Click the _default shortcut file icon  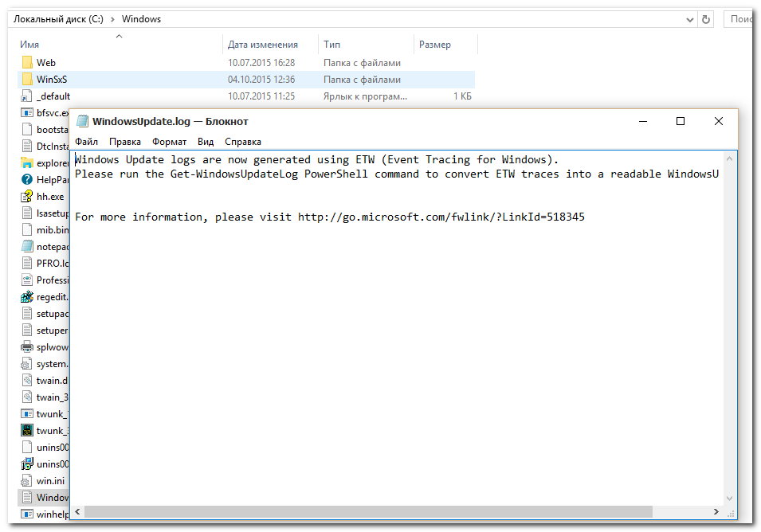27,96
